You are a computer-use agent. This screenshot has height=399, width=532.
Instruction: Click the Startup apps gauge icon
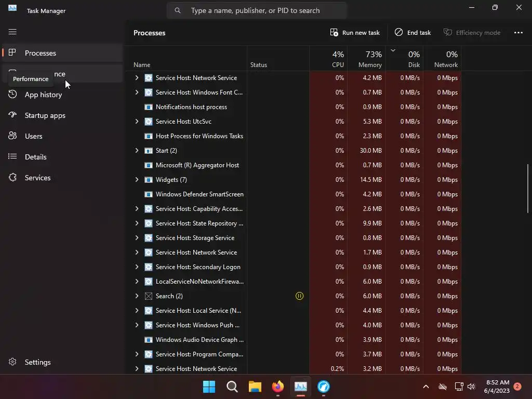(12, 115)
